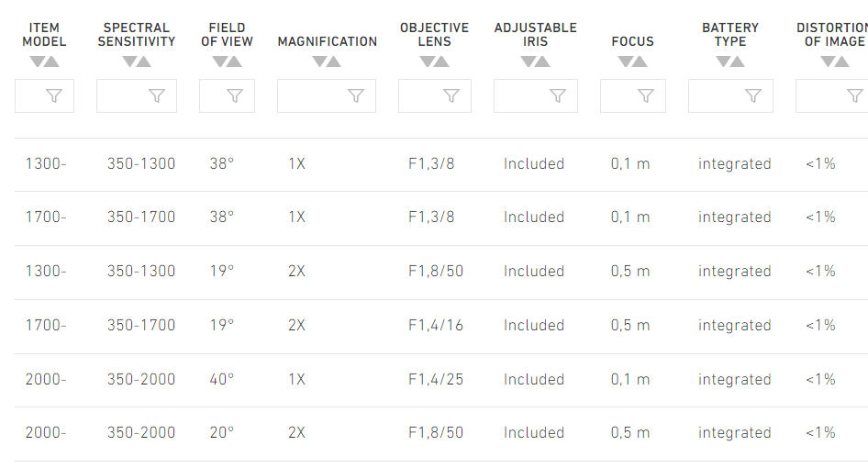This screenshot has height=468, width=868.
Task: Select first 1300- model row
Action: (x=441, y=164)
